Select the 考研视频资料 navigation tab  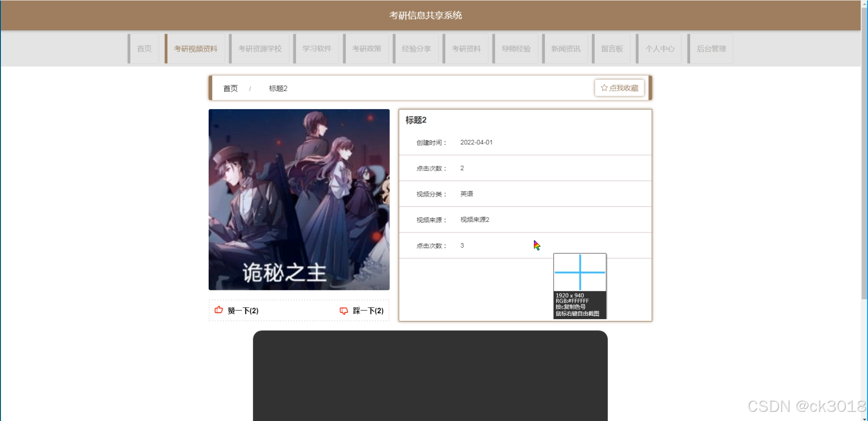tap(195, 49)
